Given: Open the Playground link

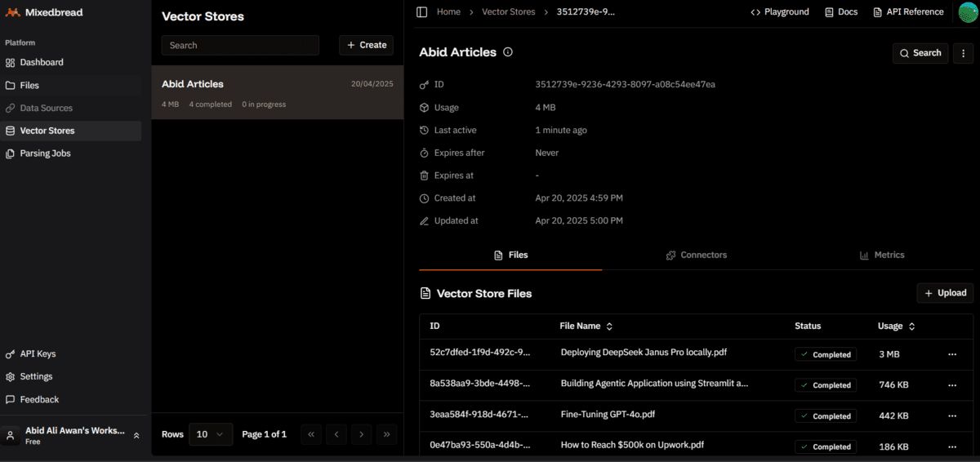Looking at the screenshot, I should tap(780, 12).
